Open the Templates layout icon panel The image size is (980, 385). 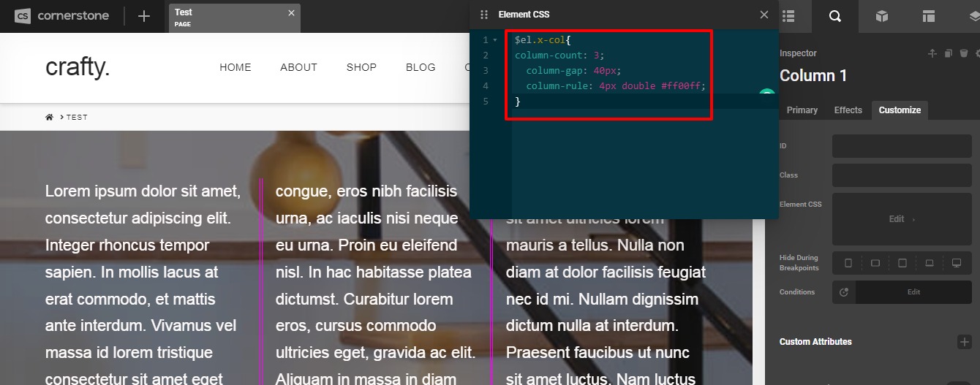(x=928, y=16)
